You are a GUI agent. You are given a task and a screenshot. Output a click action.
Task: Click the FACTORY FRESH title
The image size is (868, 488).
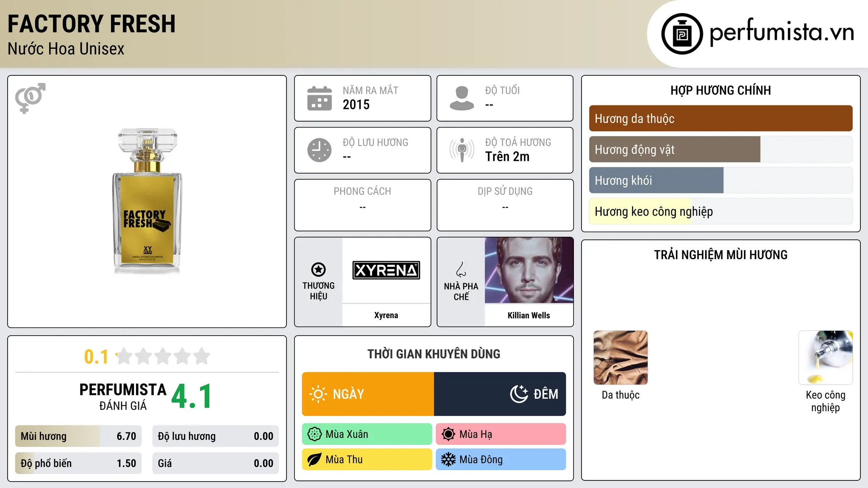click(92, 24)
